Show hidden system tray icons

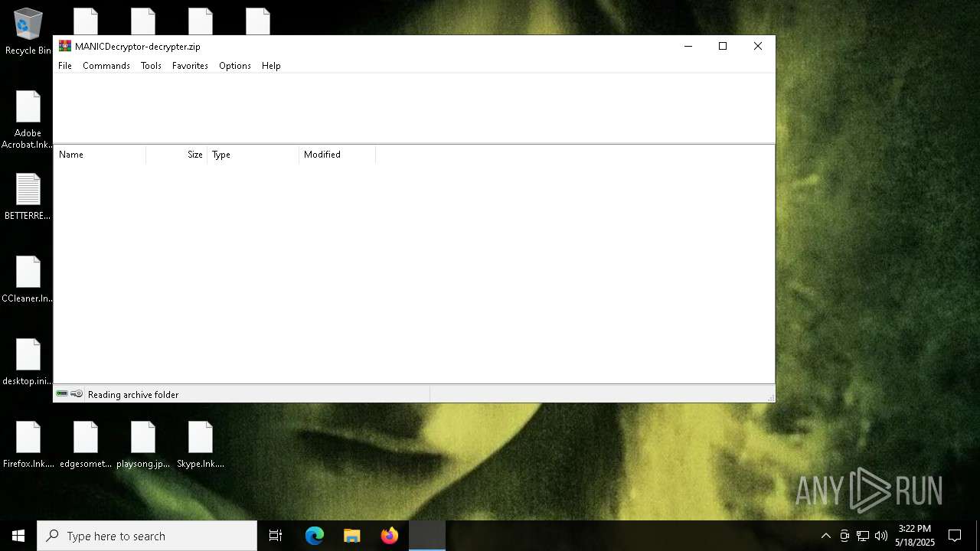click(825, 536)
